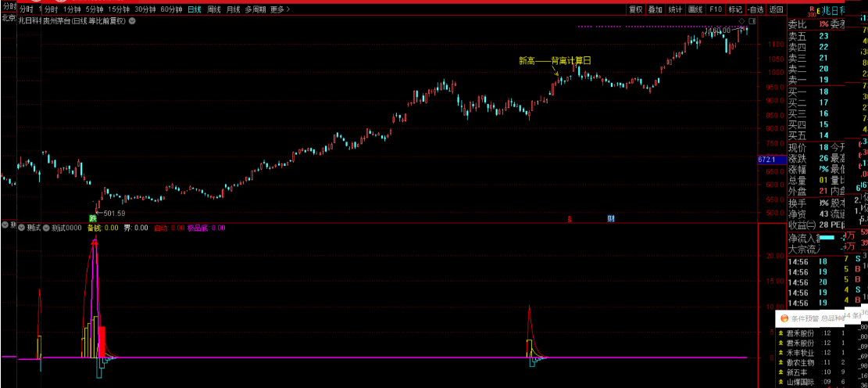The width and height of the screenshot is (868, 388).
Task: Switch to the 30分钟 period tab
Action: click(x=145, y=9)
